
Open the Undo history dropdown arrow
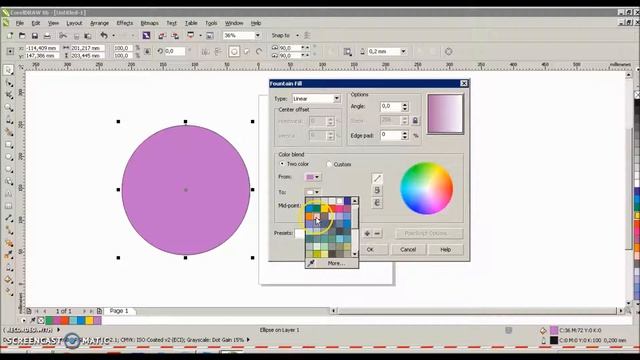(113, 36)
